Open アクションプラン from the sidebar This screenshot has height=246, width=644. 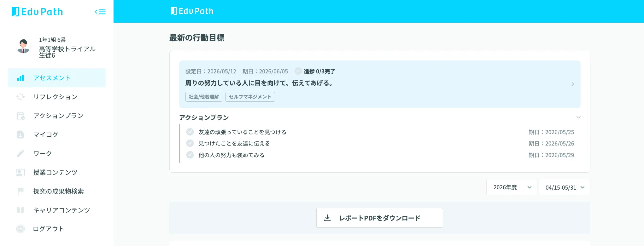tap(57, 116)
